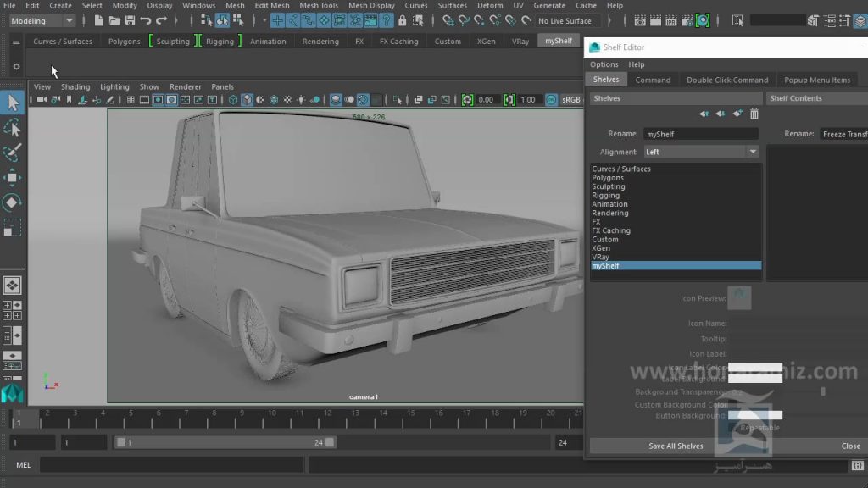Click the Redo arrow icon
This screenshot has width=868, height=488.
(x=161, y=21)
